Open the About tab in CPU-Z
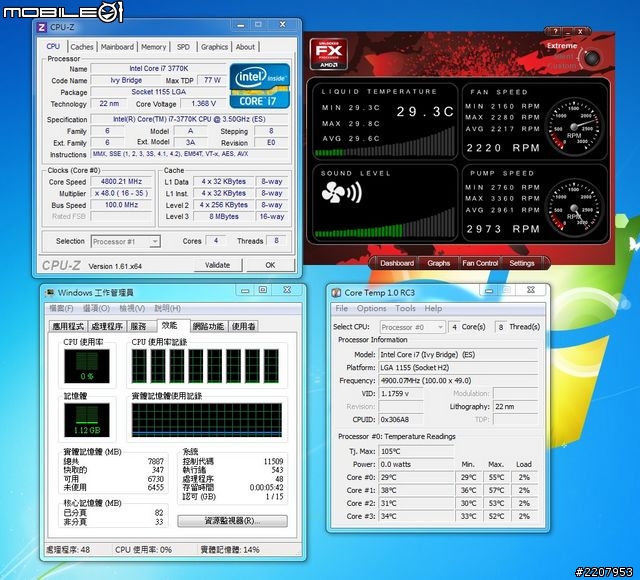This screenshot has width=640, height=580. (245, 47)
